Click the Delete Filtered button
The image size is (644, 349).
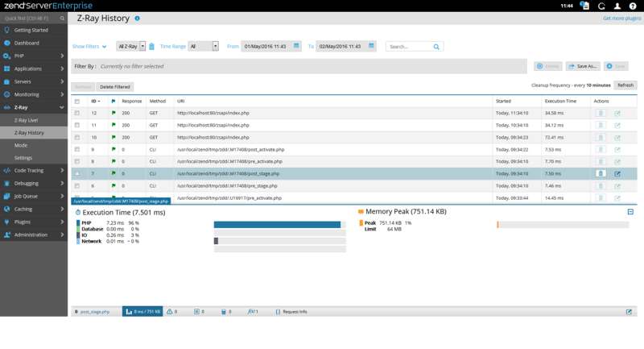[x=114, y=87]
